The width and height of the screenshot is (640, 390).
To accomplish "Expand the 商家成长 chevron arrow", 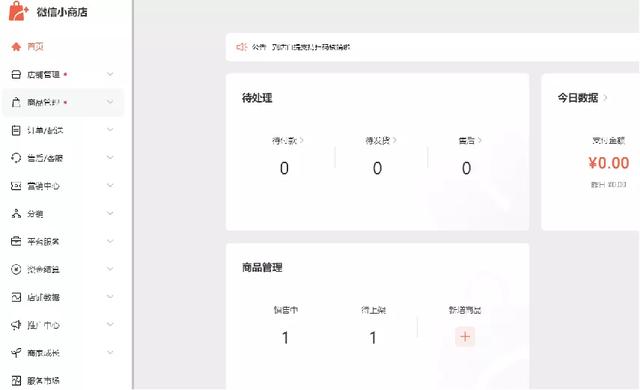I will (110, 352).
